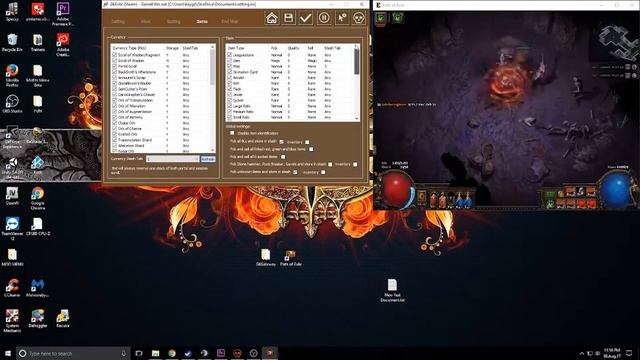Click the taskbar search box
The width and height of the screenshot is (640, 360).
[73, 353]
